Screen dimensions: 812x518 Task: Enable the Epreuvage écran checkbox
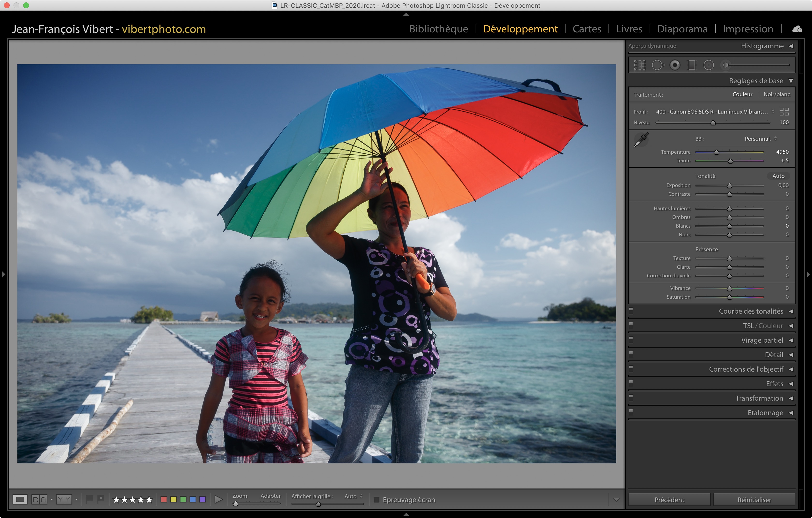(x=377, y=499)
